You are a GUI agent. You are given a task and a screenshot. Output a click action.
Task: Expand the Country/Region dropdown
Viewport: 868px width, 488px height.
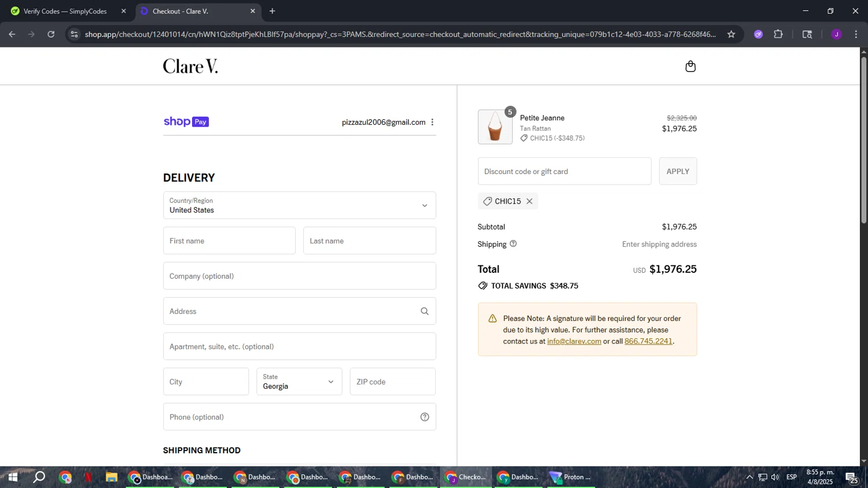(299, 205)
